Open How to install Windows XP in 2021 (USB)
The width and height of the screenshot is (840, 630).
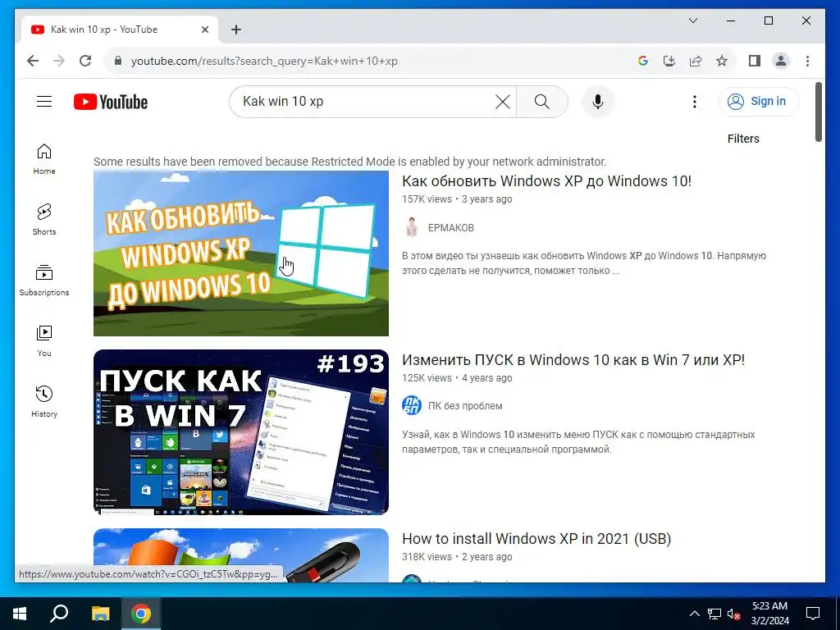(536, 538)
